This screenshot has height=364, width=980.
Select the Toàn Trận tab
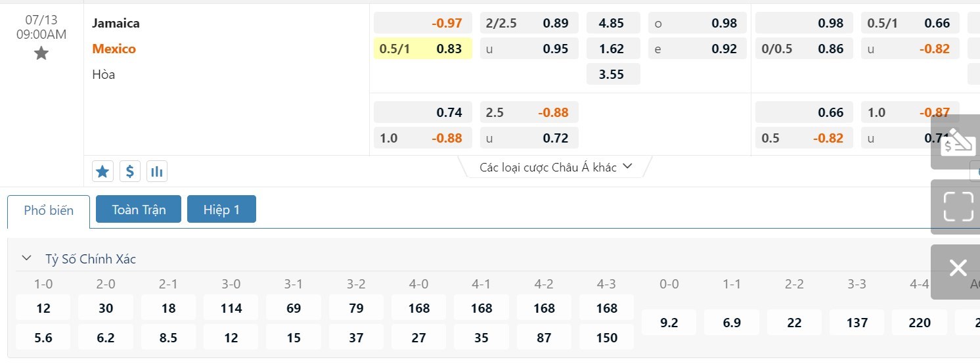(139, 210)
